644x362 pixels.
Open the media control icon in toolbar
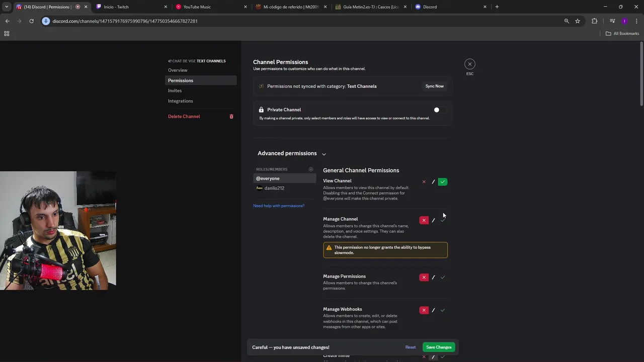click(x=612, y=21)
